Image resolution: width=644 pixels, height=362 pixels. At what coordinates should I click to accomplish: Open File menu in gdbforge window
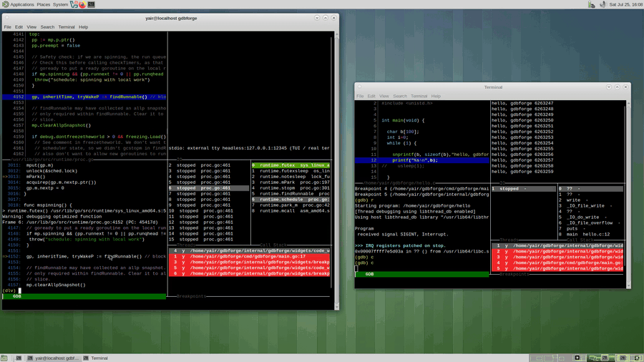click(7, 27)
